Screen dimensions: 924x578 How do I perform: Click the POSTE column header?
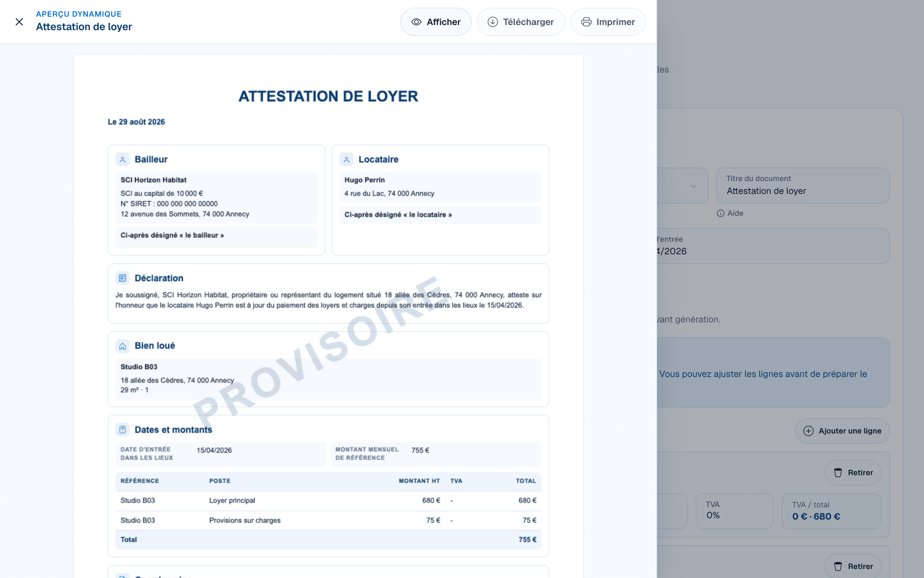pos(220,481)
